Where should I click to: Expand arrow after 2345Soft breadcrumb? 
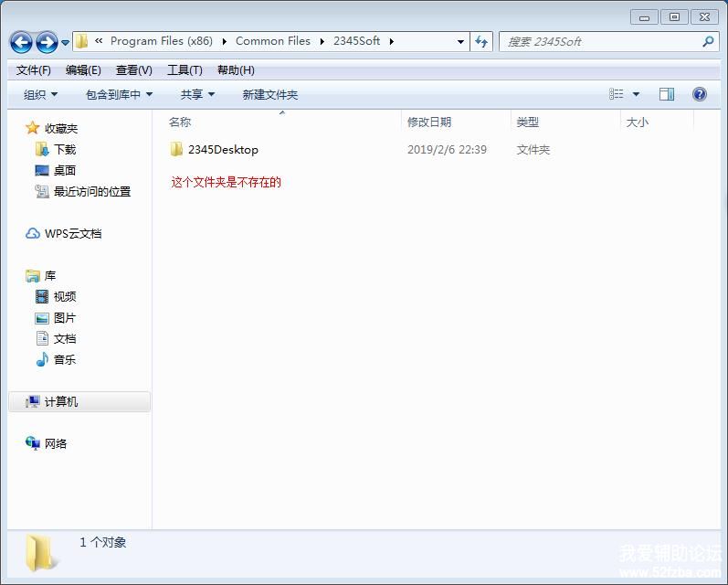click(392, 42)
